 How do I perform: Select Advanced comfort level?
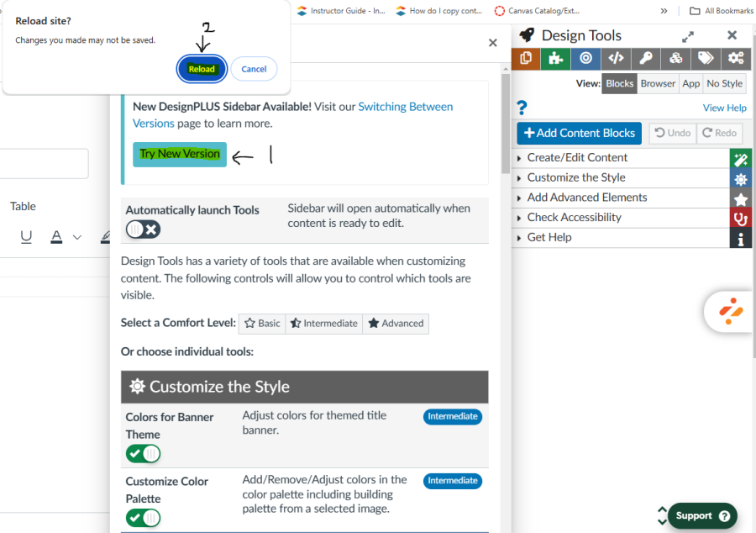coord(396,323)
